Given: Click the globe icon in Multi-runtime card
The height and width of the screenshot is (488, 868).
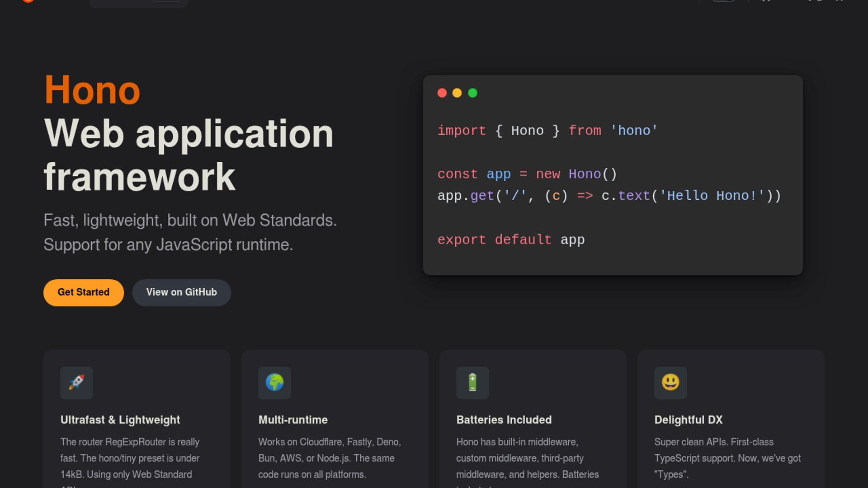Looking at the screenshot, I should click(274, 383).
